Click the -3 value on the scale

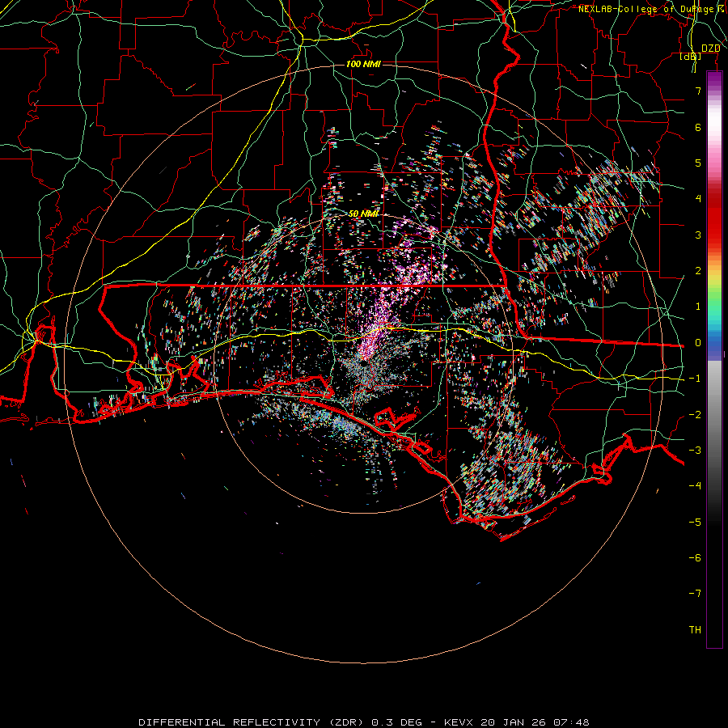(x=695, y=451)
